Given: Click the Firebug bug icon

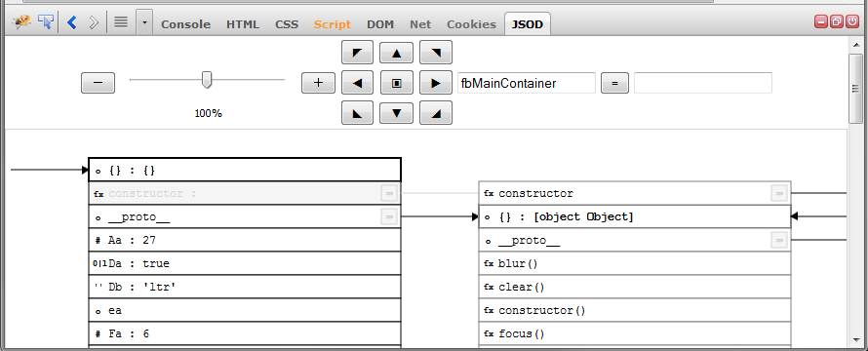Looking at the screenshot, I should click(21, 22).
